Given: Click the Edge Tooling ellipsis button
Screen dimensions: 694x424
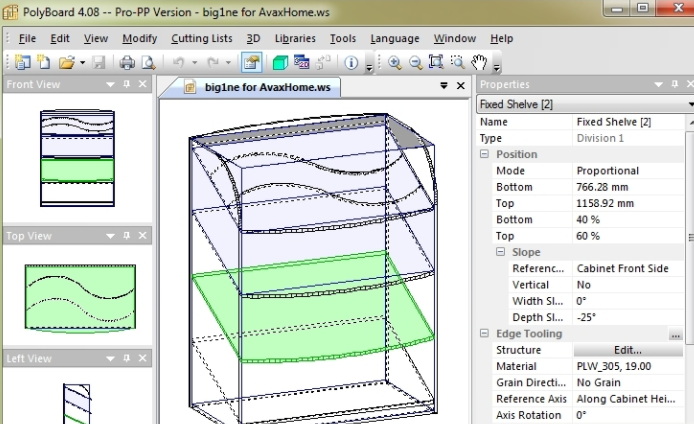Looking at the screenshot, I should (x=676, y=334).
